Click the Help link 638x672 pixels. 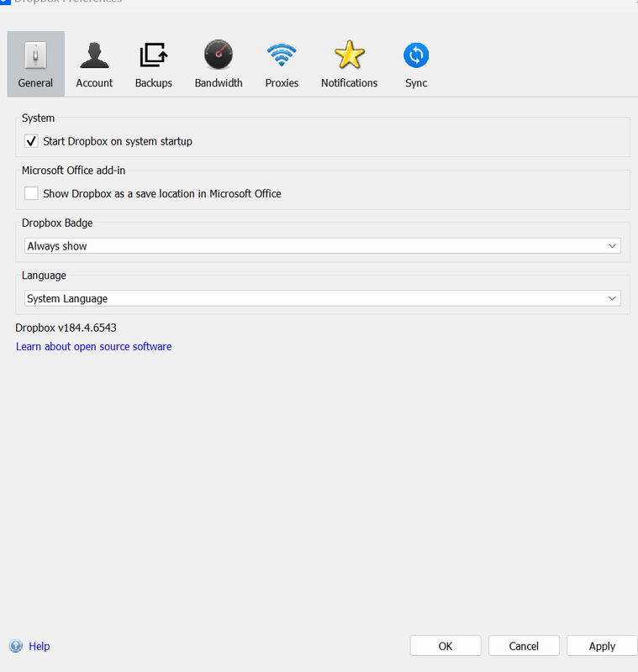tap(39, 646)
